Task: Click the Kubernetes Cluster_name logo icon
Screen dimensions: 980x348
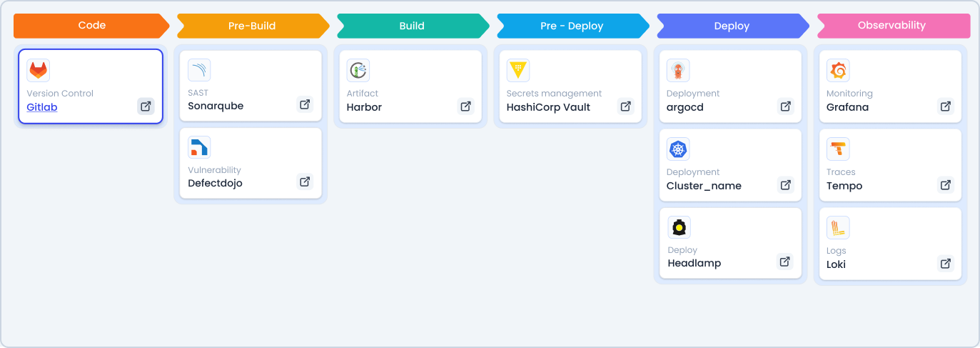Action: (x=678, y=149)
